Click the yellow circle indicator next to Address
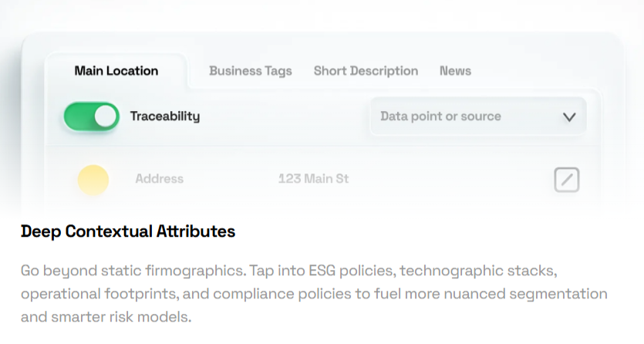The width and height of the screenshot is (644, 344). tap(93, 180)
